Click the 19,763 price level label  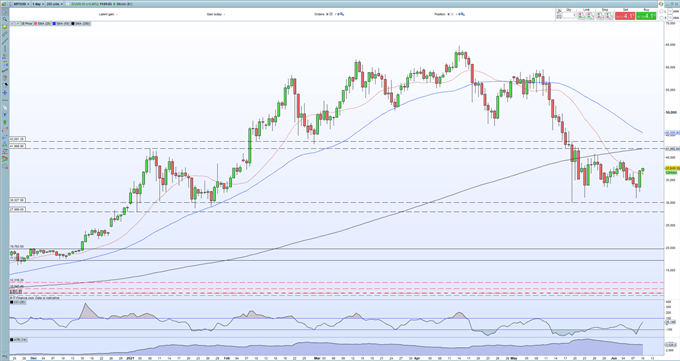coord(16,246)
